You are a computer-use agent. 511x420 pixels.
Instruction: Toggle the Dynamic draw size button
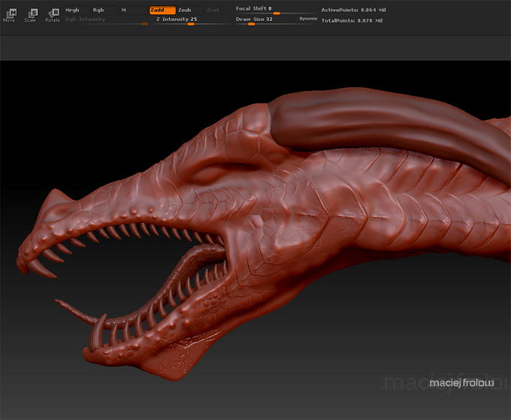pyautogui.click(x=308, y=19)
